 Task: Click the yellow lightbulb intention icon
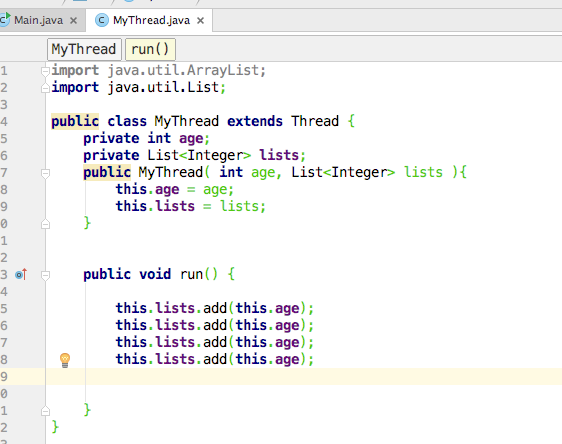65,360
